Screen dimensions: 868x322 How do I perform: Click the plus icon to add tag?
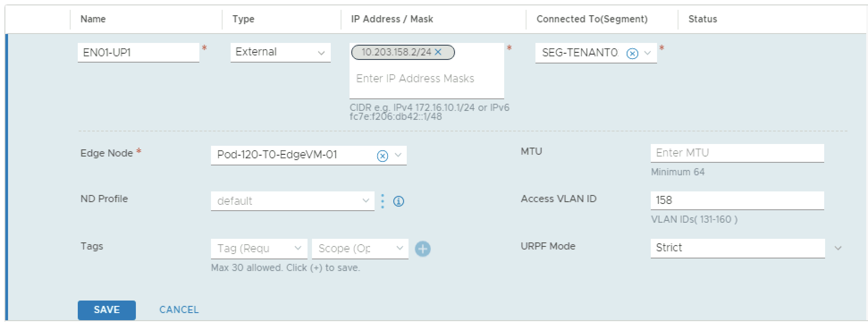click(x=422, y=249)
